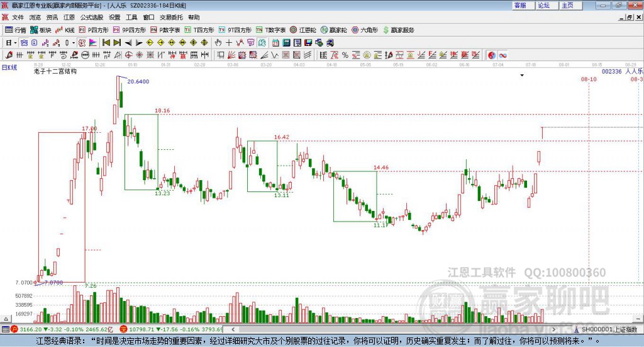Click scrollbar right arrow below chart

pyautogui.click(x=553, y=329)
